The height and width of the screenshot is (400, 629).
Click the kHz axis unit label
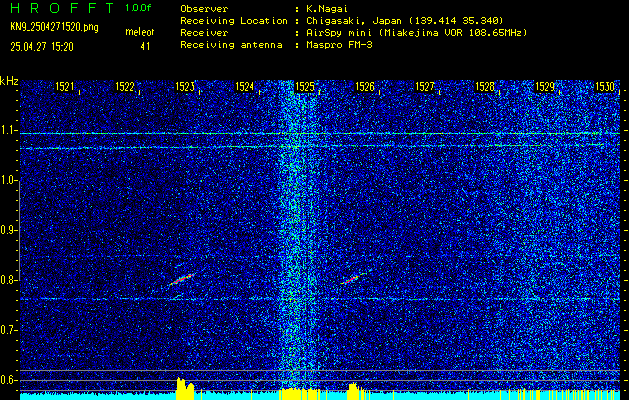9,81
